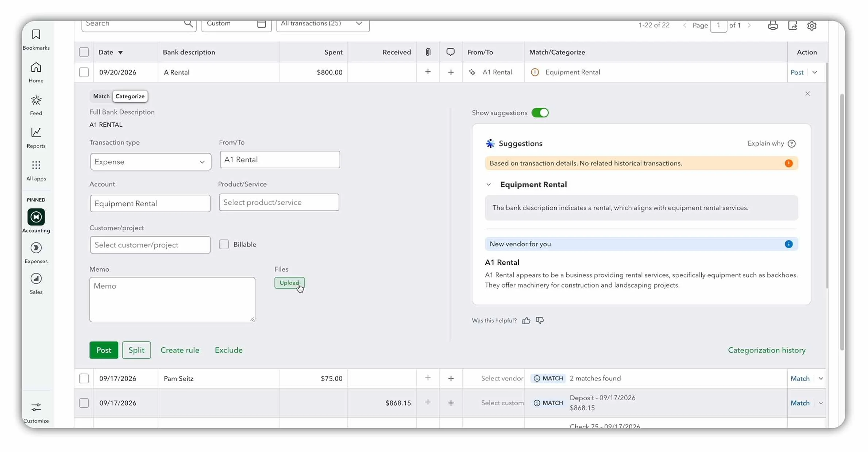This screenshot has height=452, width=868.
Task: Select the $868.15 row checkbox
Action: [x=84, y=403]
